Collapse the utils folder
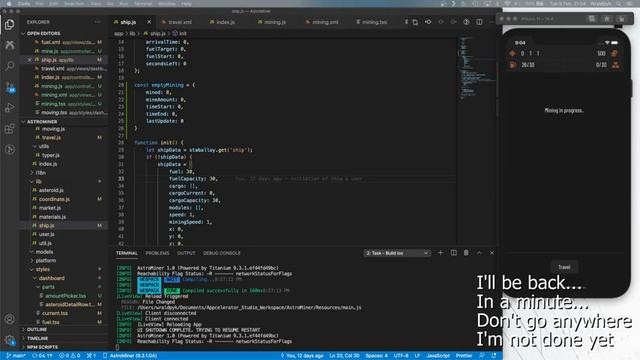The image size is (640, 360). [x=63, y=146]
